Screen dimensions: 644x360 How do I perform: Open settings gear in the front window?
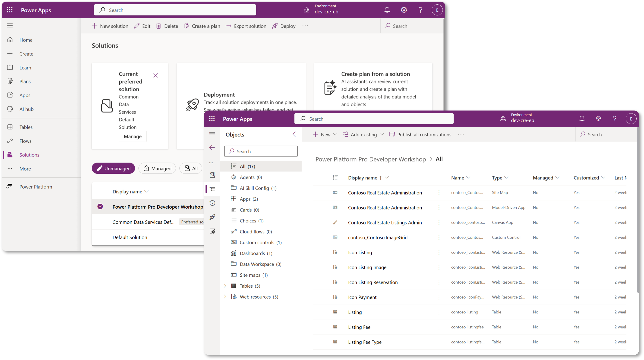tap(598, 119)
